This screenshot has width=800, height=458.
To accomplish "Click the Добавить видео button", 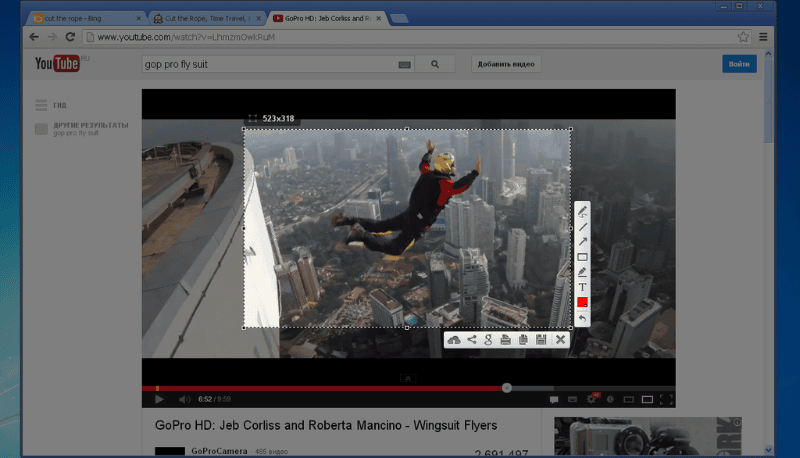I will click(x=506, y=64).
